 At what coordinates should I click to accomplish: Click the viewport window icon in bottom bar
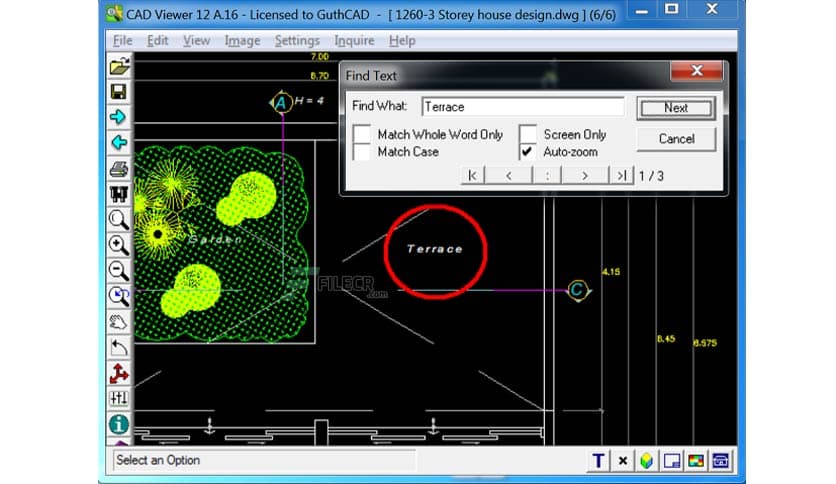tap(671, 461)
